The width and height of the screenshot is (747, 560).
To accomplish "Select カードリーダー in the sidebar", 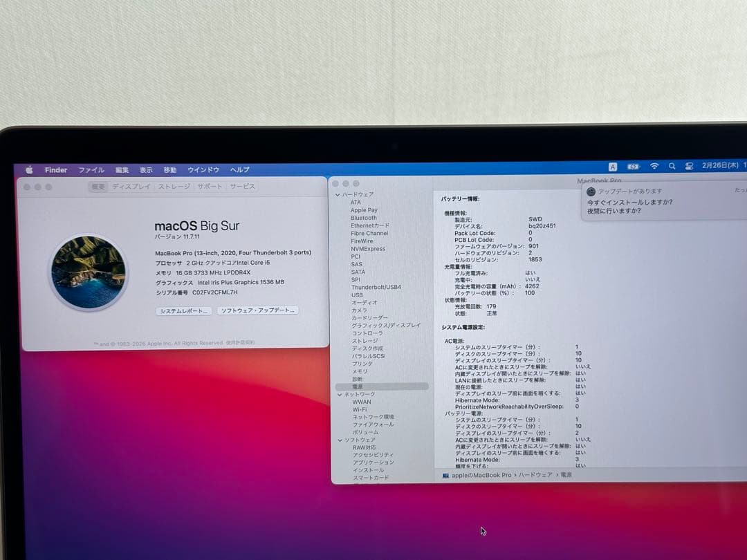I will (x=369, y=318).
